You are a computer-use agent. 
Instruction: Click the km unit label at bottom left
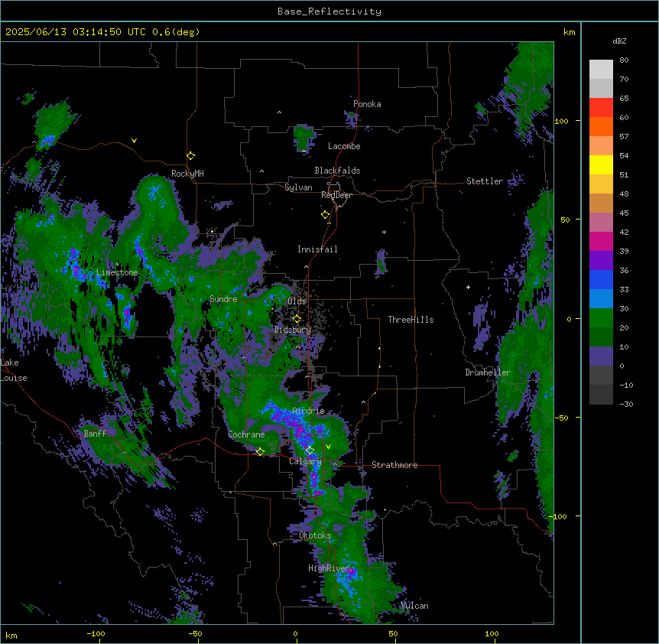tap(11, 635)
